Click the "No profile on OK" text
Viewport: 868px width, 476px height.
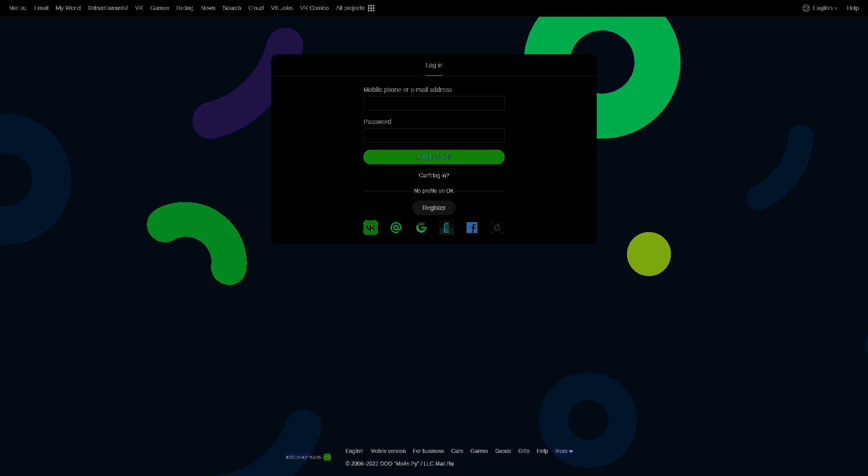(x=434, y=191)
